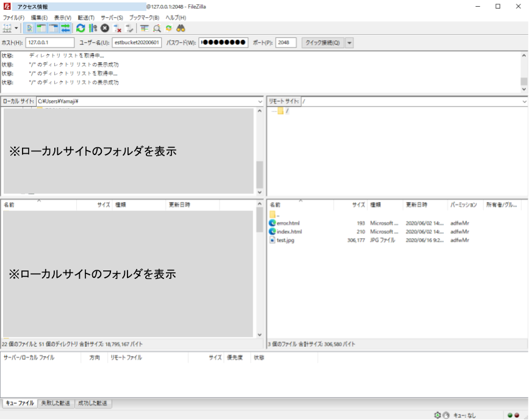
Task: Open the ブックマーク(B) menu
Action: (x=144, y=18)
